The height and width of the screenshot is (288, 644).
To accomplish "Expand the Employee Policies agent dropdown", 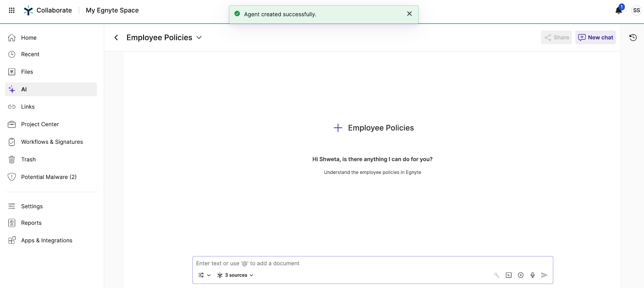I will tap(199, 37).
